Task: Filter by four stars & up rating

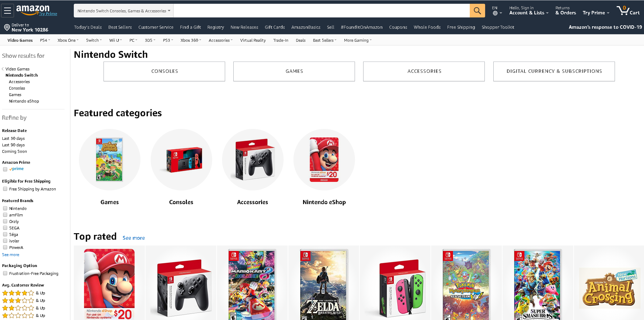Action: 24,293
